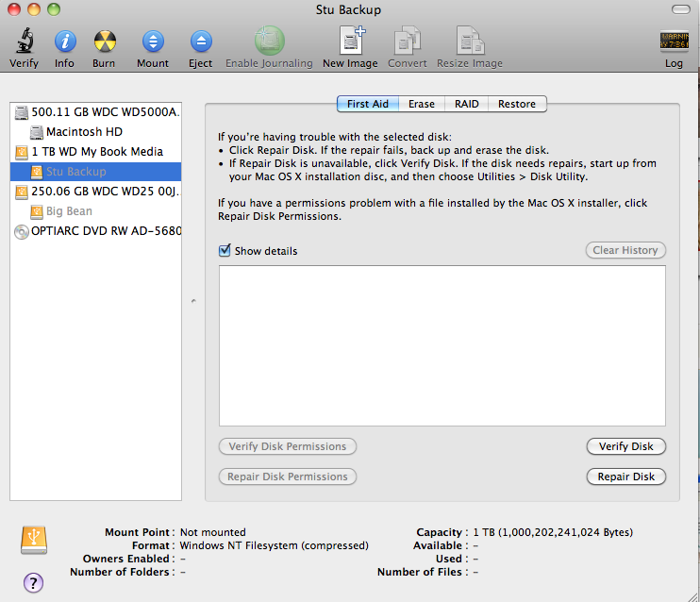
Task: Click the Clear History button
Action: 625,250
